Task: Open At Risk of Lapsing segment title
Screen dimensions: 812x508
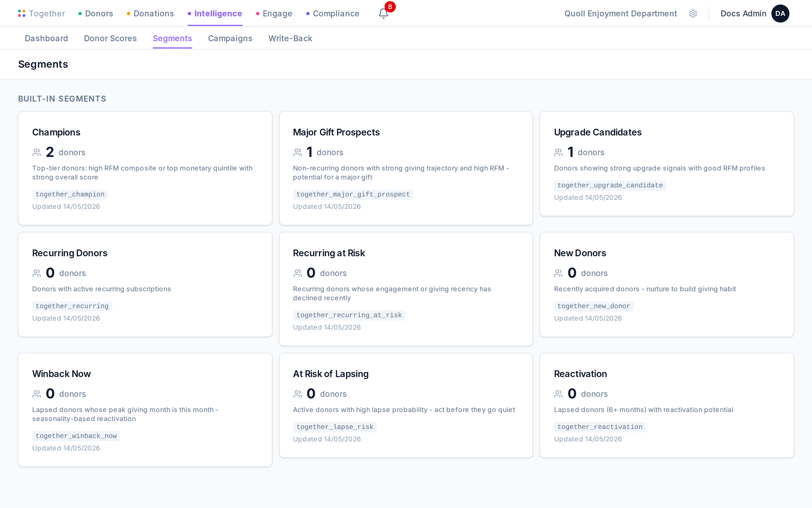Action: [x=331, y=374]
